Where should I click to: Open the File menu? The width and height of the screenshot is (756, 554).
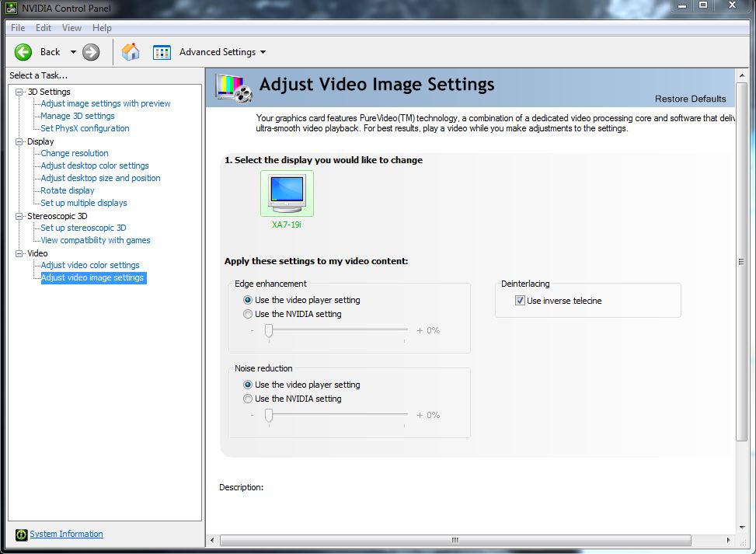tap(18, 28)
